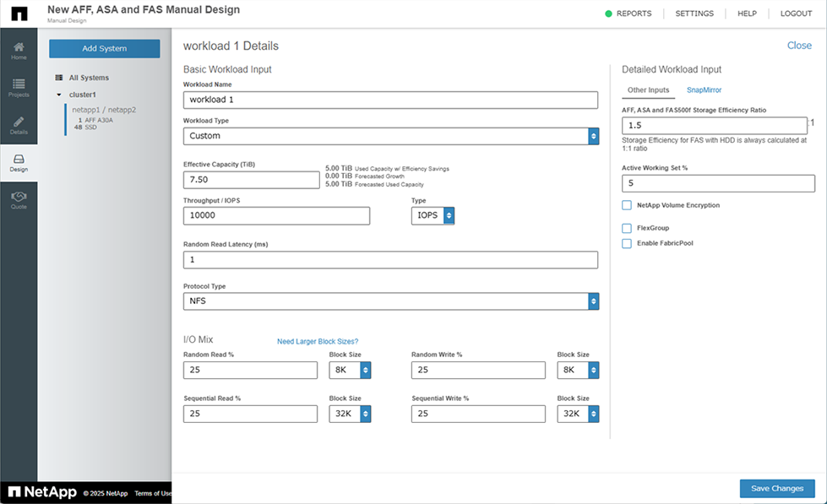This screenshot has width=827, height=504.
Task: Switch to the Other Inputs tab
Action: click(x=648, y=90)
